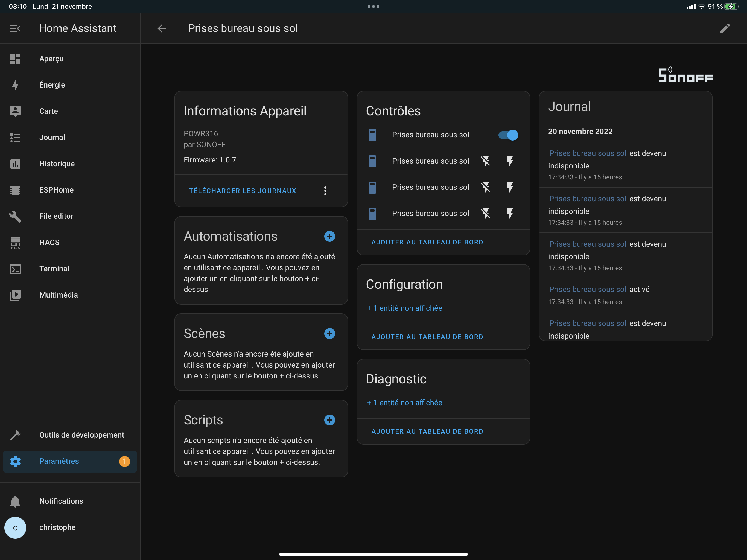Click TÉLÉCHARGER LES JOURNAUX

tap(243, 191)
